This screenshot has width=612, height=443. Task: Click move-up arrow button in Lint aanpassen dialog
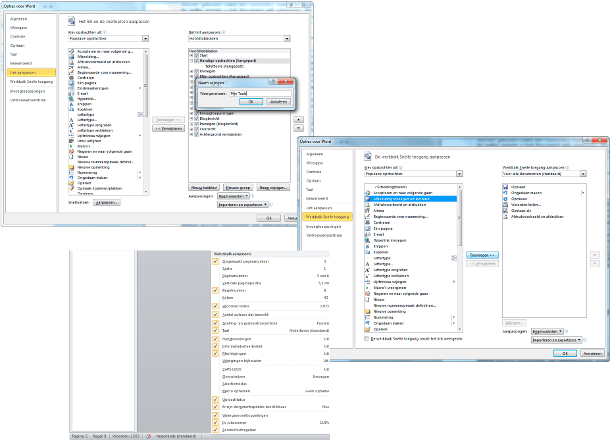pyautogui.click(x=299, y=120)
